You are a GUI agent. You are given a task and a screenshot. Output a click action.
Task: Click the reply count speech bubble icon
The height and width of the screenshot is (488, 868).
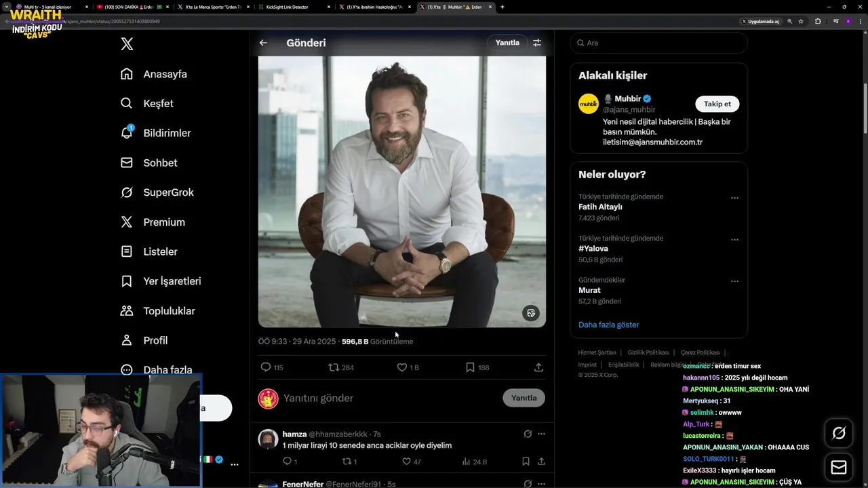[266, 367]
